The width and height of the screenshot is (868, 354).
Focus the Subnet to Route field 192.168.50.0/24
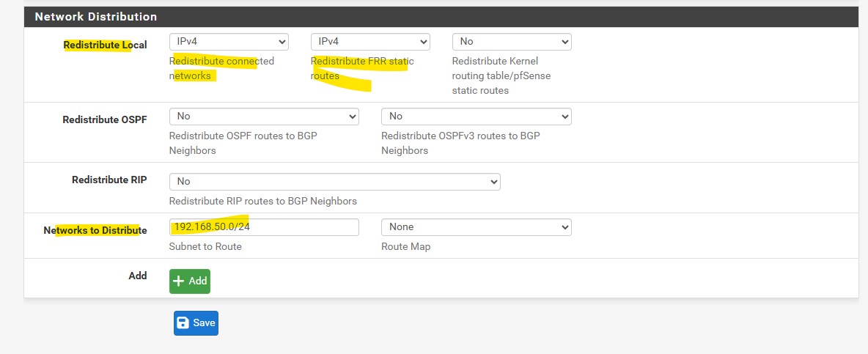[x=264, y=226]
